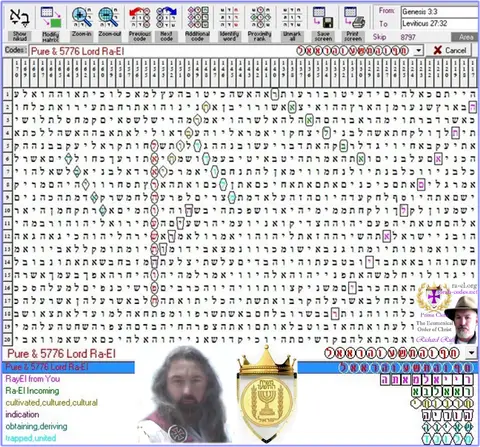The width and height of the screenshot is (480, 447).
Task: Select the Ra-El Incoming code entry
Action: click(32, 391)
